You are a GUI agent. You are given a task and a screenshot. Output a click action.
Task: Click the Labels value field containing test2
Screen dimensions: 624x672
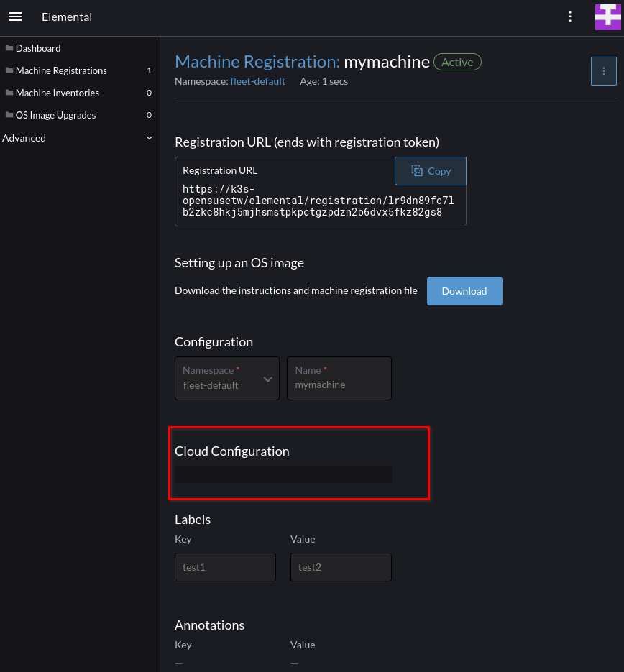coord(341,567)
